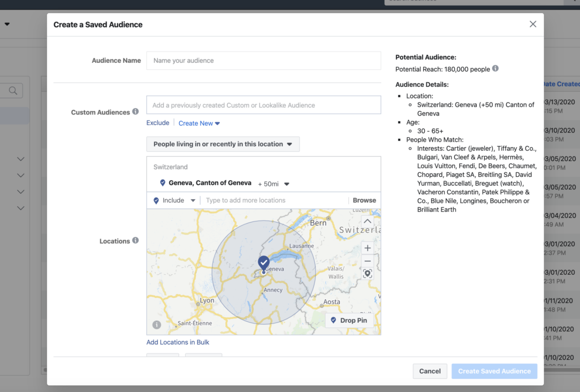Click the Switzerland country label in locations box
The width and height of the screenshot is (580, 392).
[x=170, y=167]
